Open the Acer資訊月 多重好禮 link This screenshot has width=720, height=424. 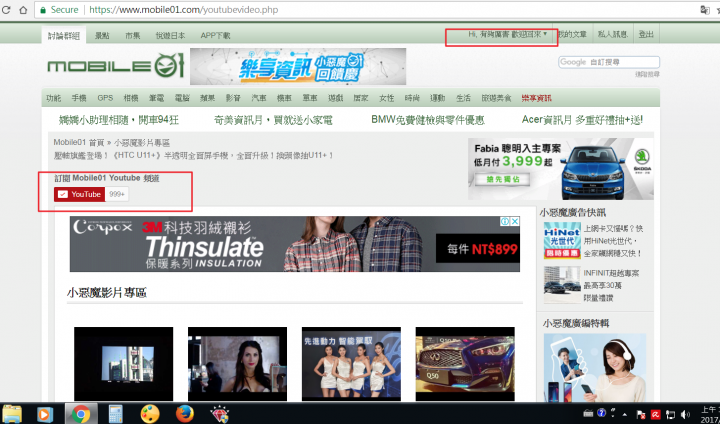click(x=582, y=120)
